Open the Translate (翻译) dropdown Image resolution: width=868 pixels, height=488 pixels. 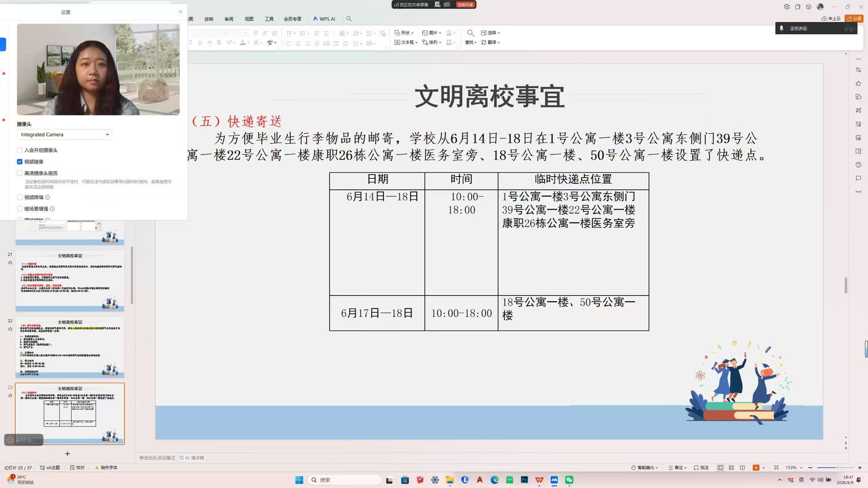tap(490, 42)
